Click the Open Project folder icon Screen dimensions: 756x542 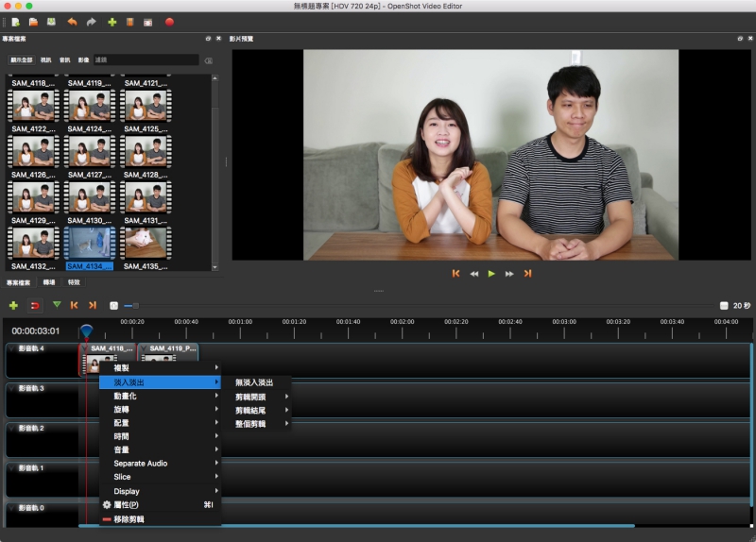pyautogui.click(x=33, y=22)
